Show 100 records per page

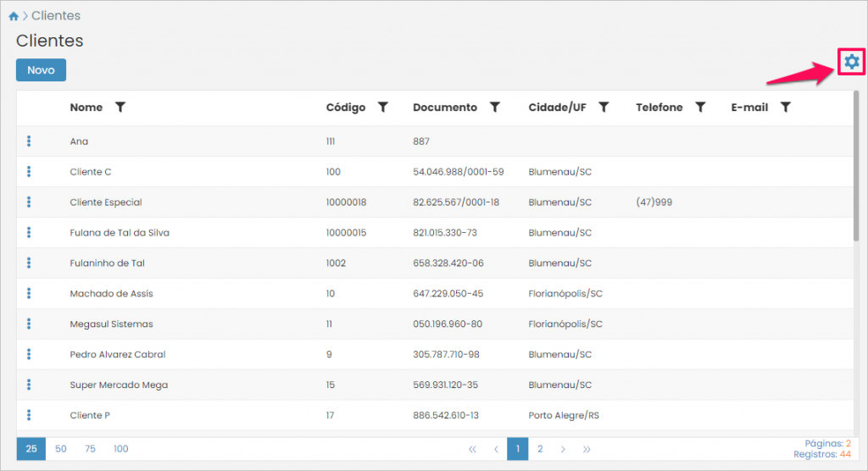tap(121, 449)
